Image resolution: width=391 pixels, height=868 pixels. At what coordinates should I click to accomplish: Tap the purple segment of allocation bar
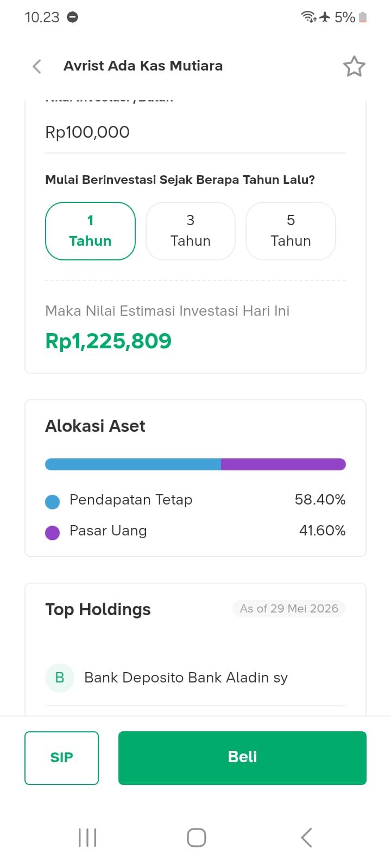pos(283,464)
